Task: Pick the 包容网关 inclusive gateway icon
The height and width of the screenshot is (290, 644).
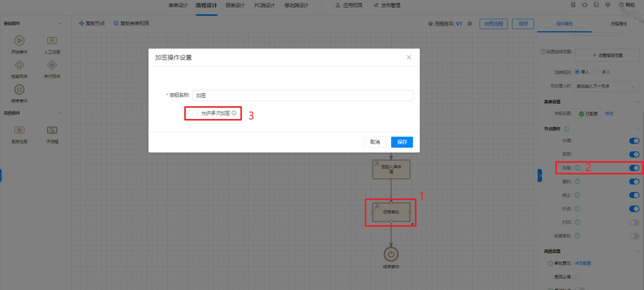Action: 19,65
